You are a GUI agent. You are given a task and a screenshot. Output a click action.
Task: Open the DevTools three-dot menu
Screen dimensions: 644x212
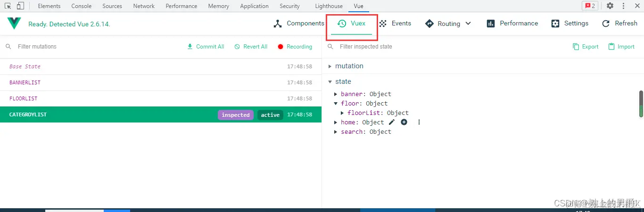coord(624,6)
